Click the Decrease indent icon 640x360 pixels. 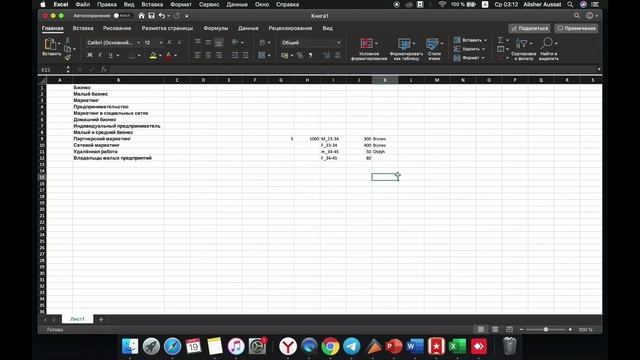235,55
